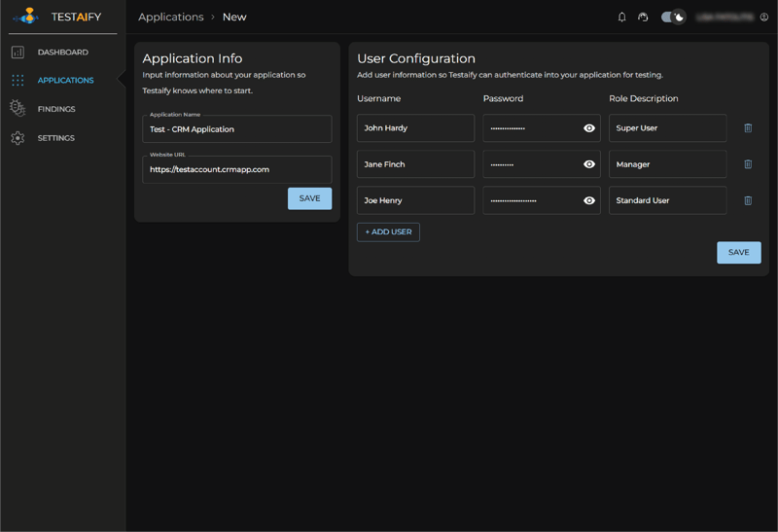Delete the John Hardy user row
The image size is (778, 532).
[748, 128]
